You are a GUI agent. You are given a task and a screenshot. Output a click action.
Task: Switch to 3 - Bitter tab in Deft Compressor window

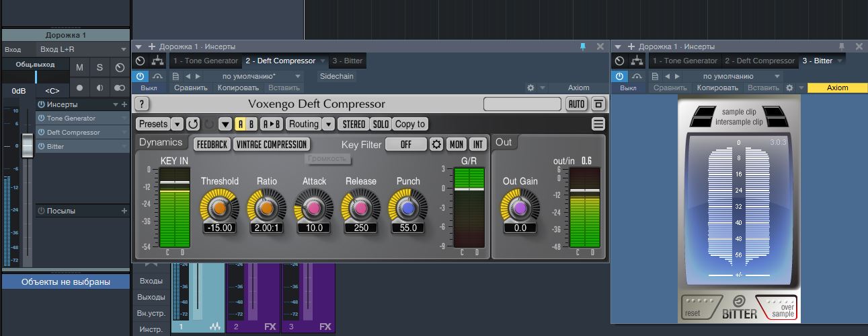(x=347, y=61)
